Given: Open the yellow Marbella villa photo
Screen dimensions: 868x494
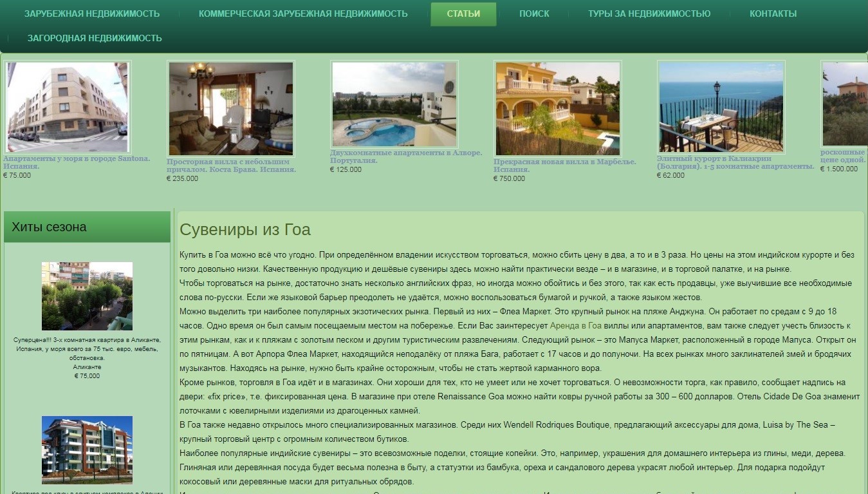Looking at the screenshot, I should [x=558, y=109].
